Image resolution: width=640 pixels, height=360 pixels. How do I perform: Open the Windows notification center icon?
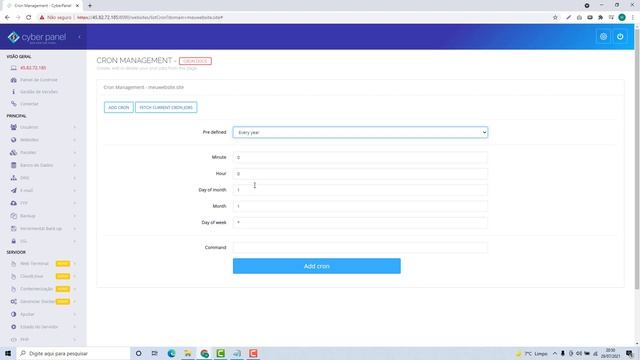click(x=630, y=353)
